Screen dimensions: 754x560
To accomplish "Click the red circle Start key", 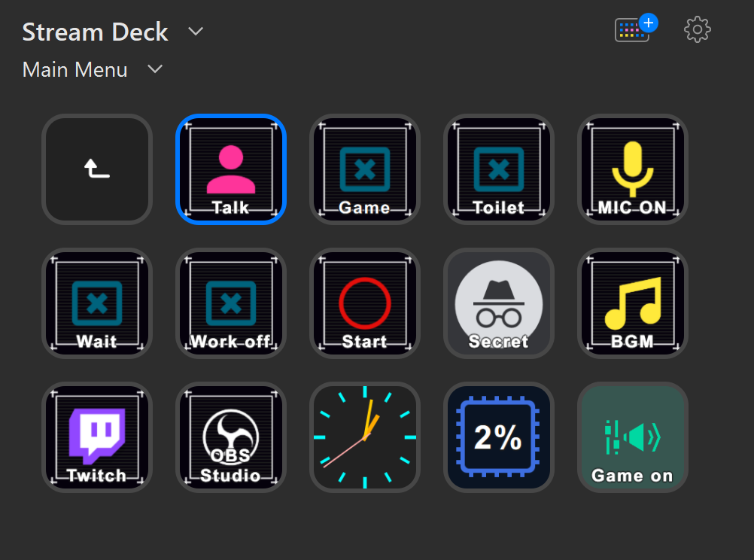I will tap(365, 303).
